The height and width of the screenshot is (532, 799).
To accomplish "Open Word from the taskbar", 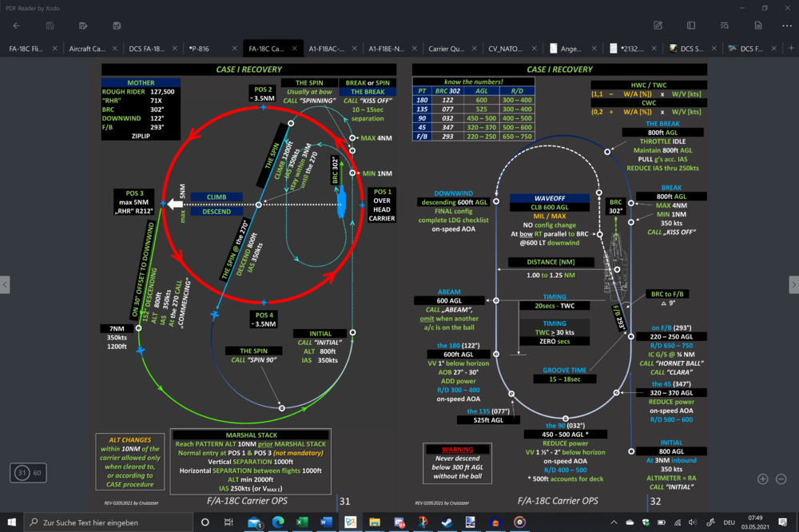I will pos(326,522).
